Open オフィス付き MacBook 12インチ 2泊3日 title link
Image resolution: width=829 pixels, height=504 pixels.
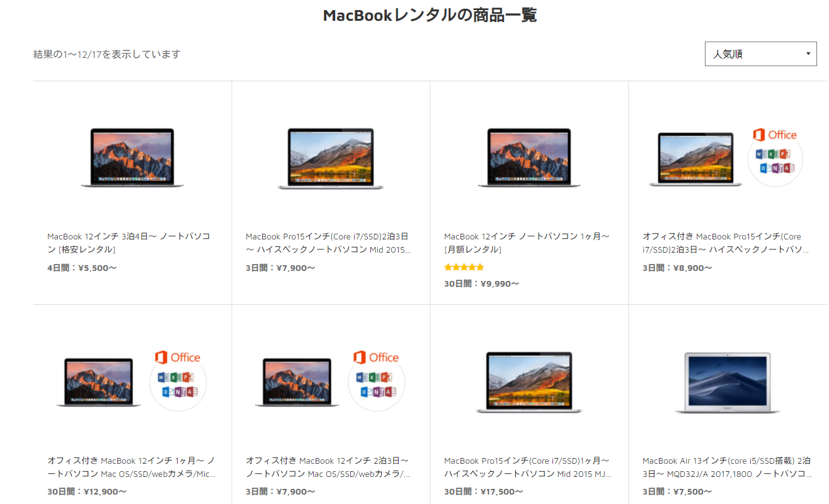tap(328, 467)
